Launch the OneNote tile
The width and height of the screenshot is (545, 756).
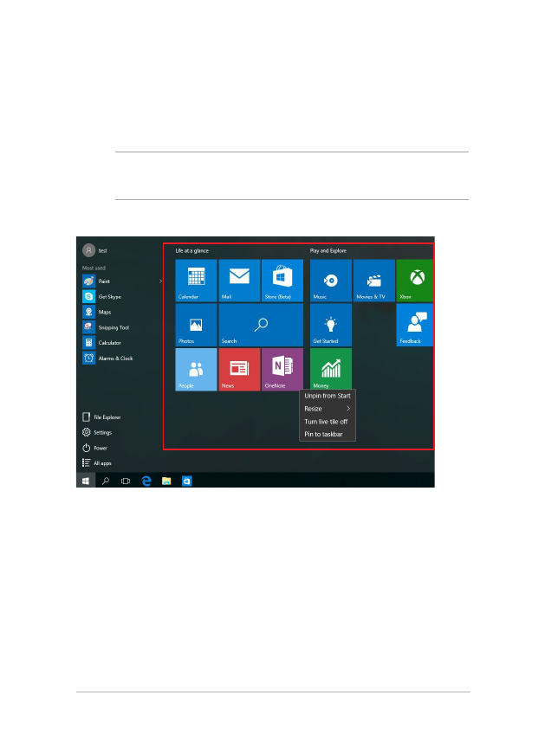pos(282,370)
